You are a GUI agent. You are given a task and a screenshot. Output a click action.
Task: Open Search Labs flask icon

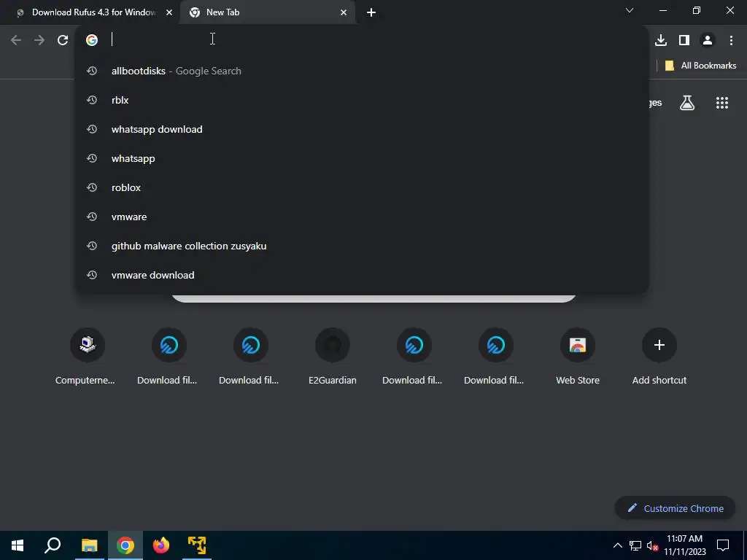tap(687, 102)
